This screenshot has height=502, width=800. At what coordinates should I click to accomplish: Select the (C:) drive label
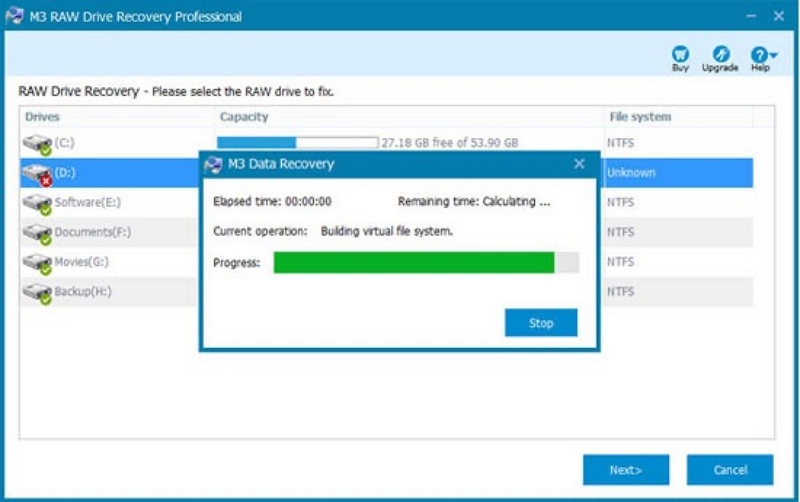point(64,142)
